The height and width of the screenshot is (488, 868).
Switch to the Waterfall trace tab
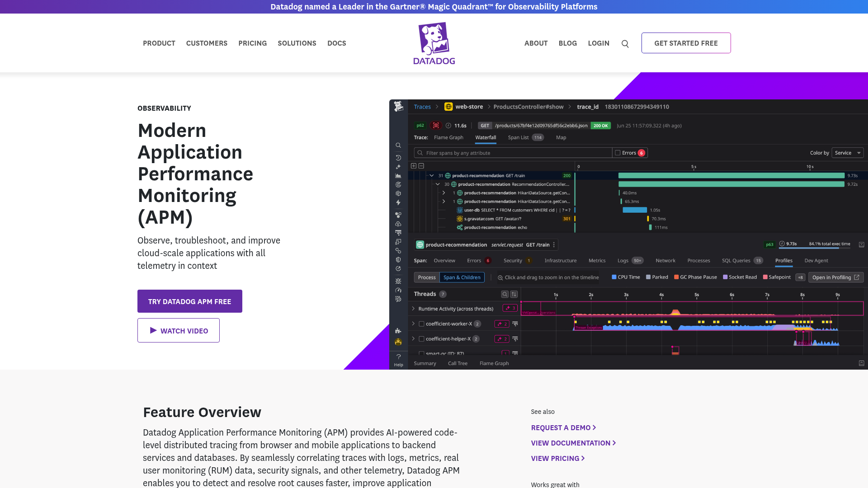coord(486,137)
